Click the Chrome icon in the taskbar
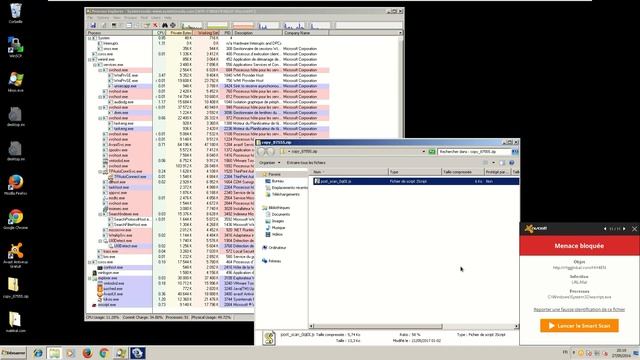640x360 pixels. (x=104, y=353)
